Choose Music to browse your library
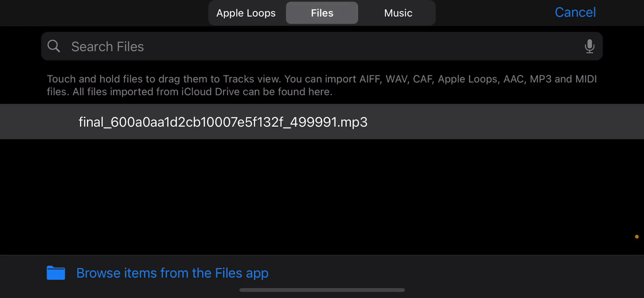The width and height of the screenshot is (644, 298). [398, 13]
